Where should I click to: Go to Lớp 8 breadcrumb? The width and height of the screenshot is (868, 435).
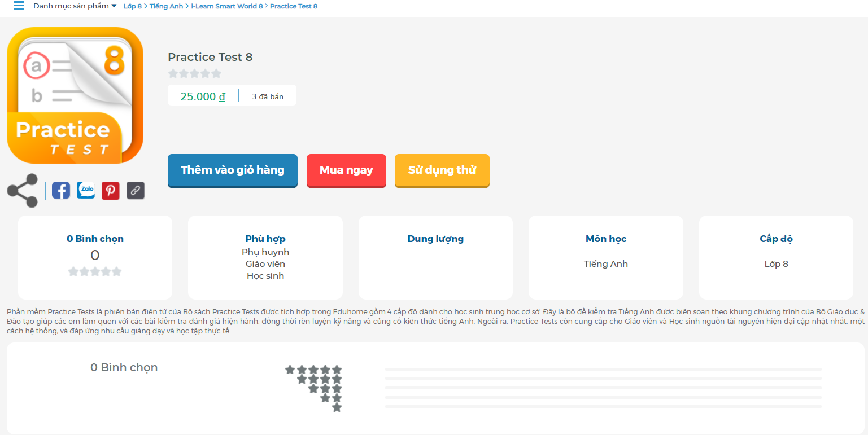click(133, 6)
